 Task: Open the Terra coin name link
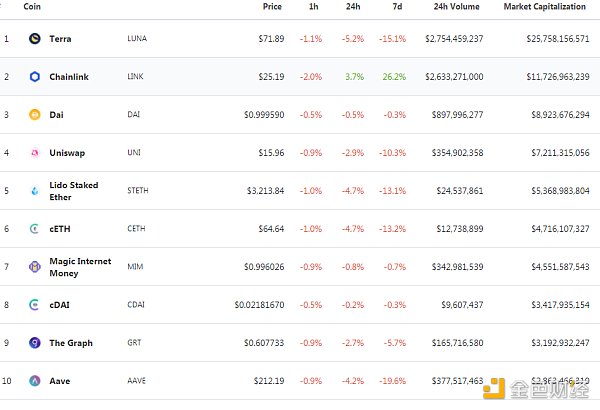61,39
